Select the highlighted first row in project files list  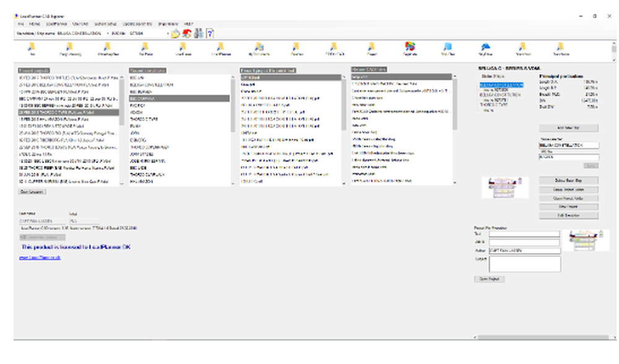tap(290, 78)
